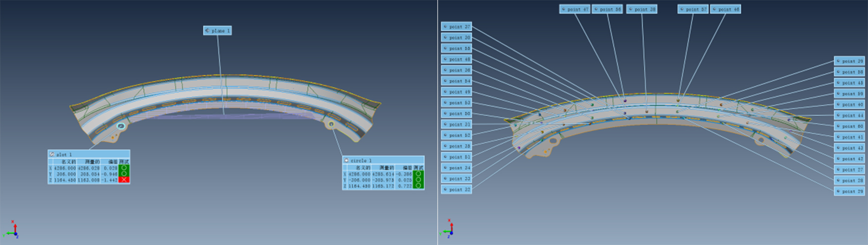Select the slot 1 table title bar

[89, 154]
